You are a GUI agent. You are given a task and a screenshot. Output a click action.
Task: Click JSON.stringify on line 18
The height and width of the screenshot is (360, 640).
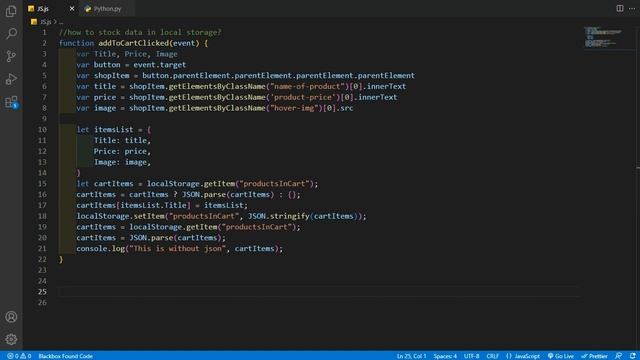278,216
